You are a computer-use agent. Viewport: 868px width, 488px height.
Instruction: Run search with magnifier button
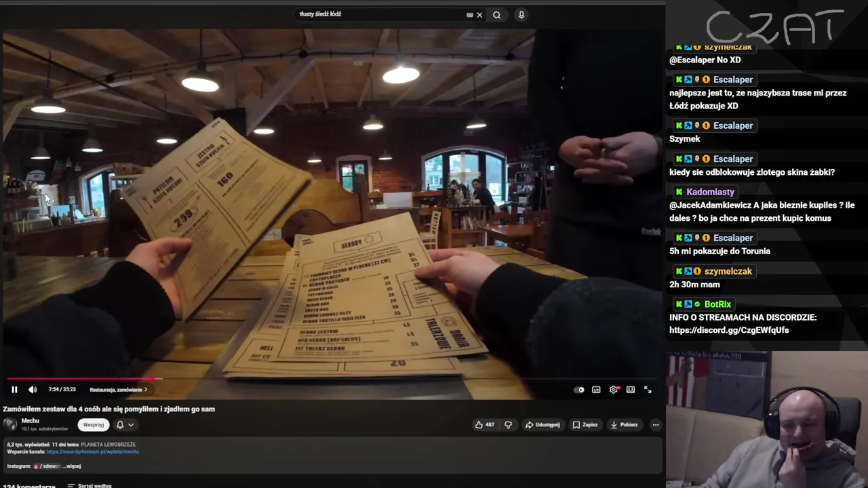click(x=496, y=15)
